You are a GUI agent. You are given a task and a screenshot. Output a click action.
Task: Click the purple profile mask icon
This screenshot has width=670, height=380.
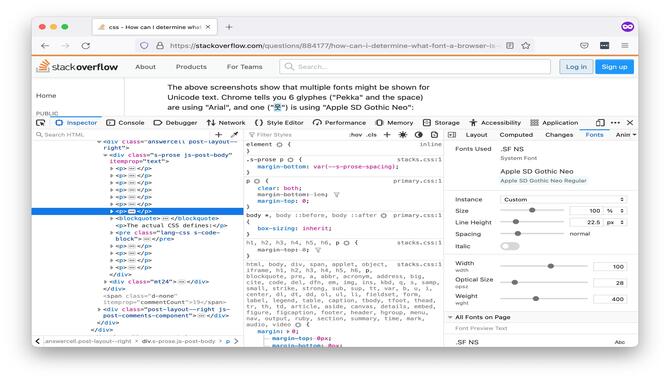(627, 27)
